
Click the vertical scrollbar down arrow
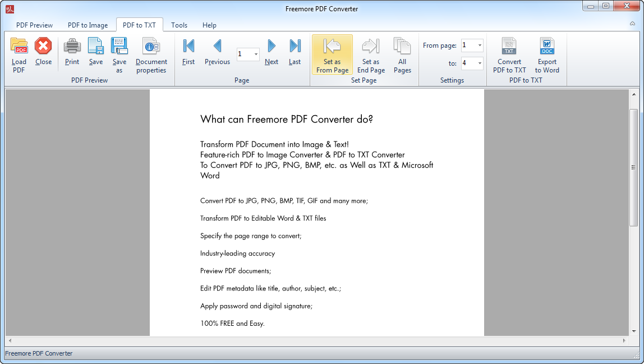point(633,332)
